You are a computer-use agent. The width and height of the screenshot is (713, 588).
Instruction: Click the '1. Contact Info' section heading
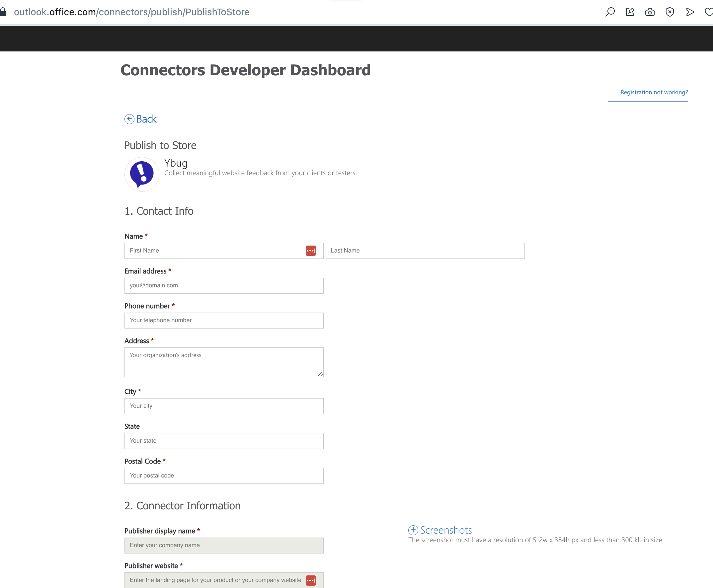pos(159,211)
